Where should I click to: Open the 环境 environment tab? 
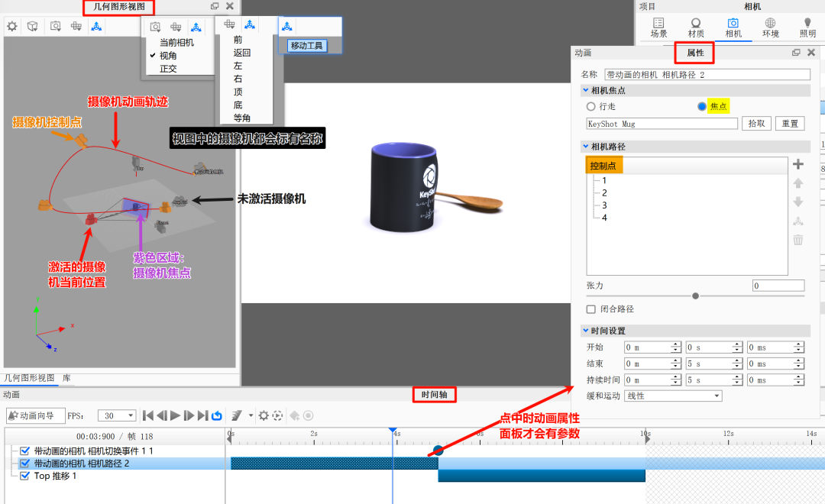[770, 27]
